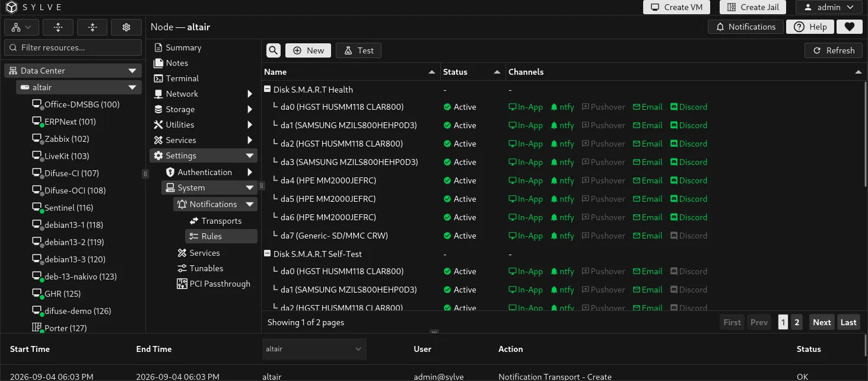Select Office-DMSBG (100) VM in the tree
This screenshot has width=868, height=381.
(x=76, y=104)
